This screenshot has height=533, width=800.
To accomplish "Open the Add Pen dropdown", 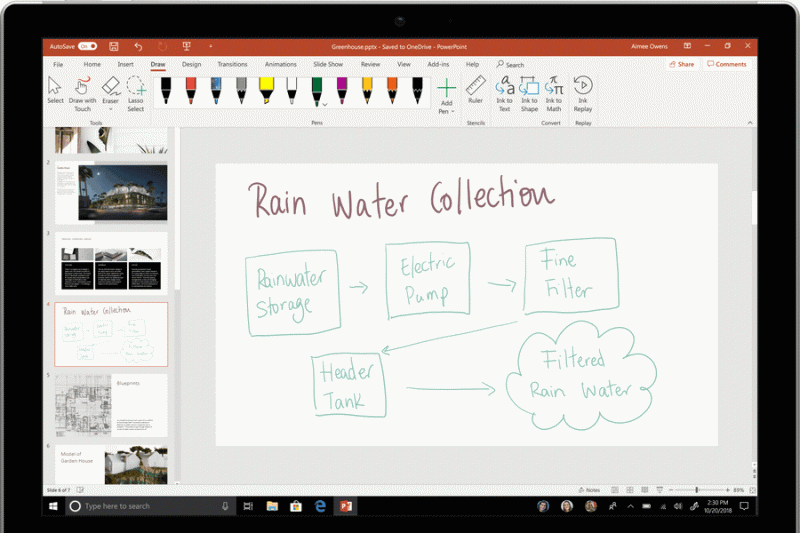I will (x=452, y=112).
